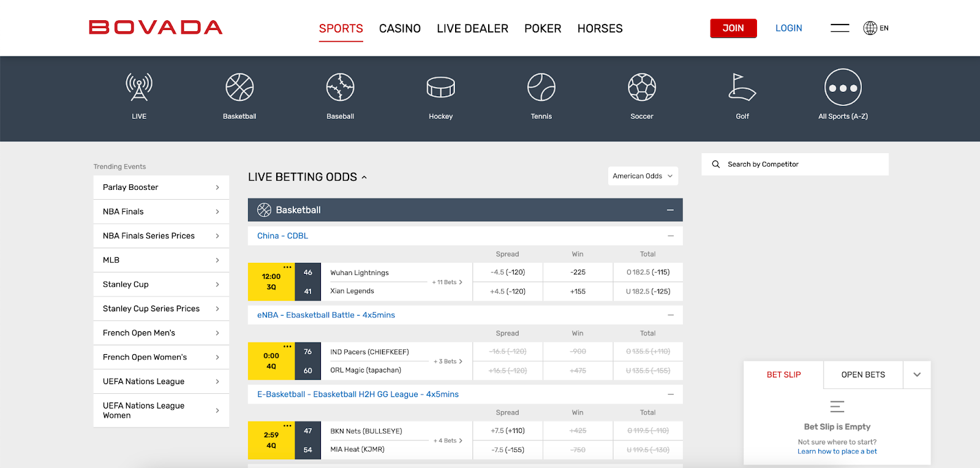Image resolution: width=980 pixels, height=468 pixels.
Task: Click the LOGIN link
Action: [x=788, y=28]
